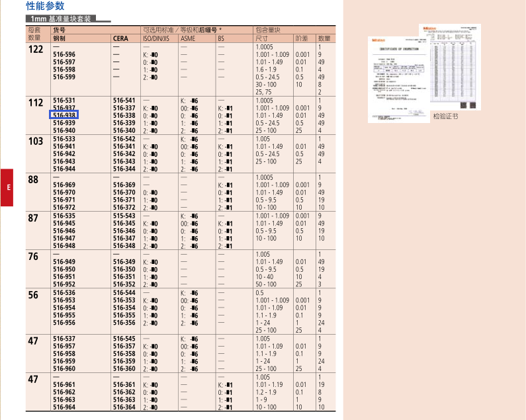This screenshot has width=526, height=420.
Task: Click the 尺寸 sub-header
Action: coord(261,38)
